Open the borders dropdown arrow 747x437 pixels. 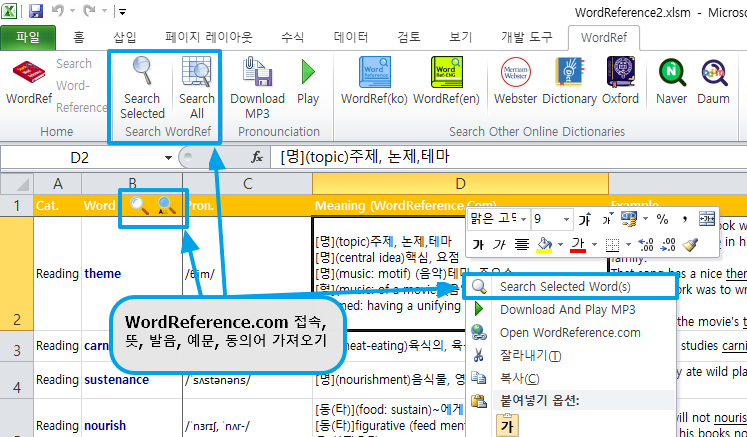(628, 245)
